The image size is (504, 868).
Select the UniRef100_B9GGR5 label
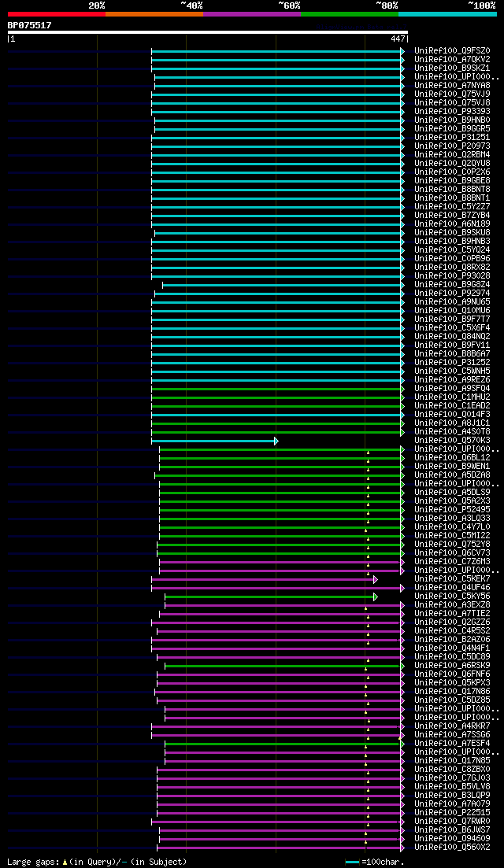(452, 128)
